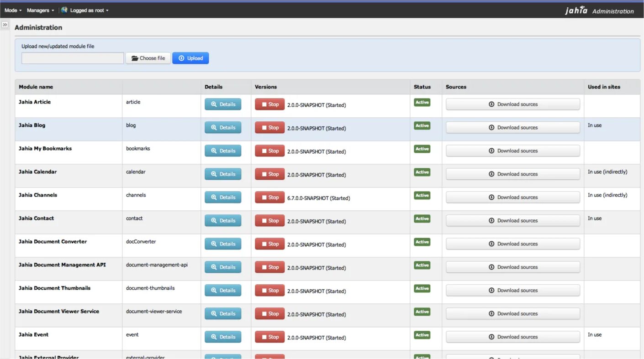The image size is (644, 359).
Task: Download sources for Jahia Channels
Action: click(x=513, y=197)
